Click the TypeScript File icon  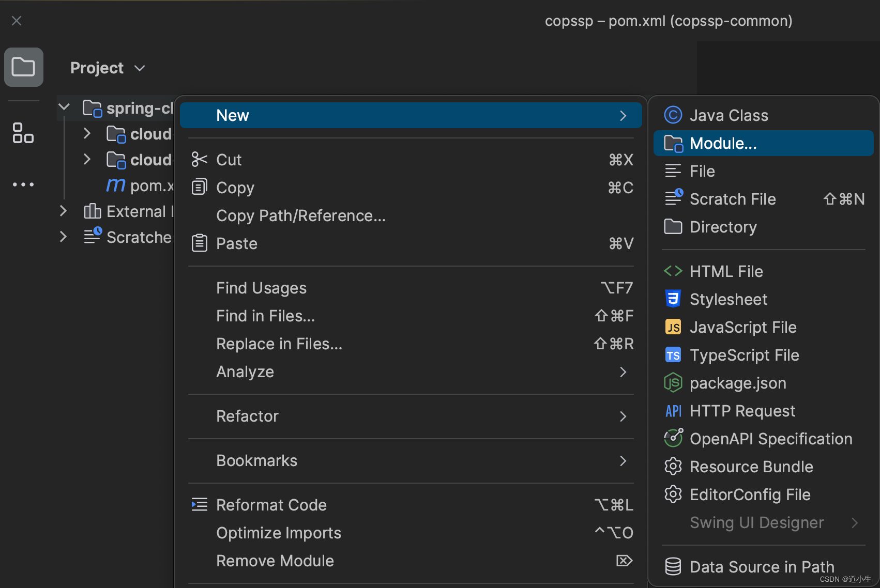(673, 355)
